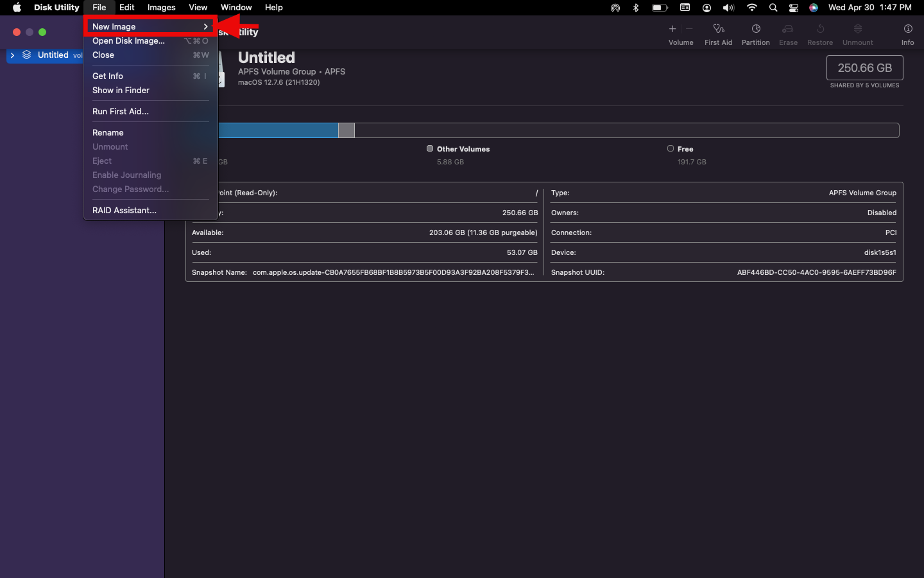Click the Info icon in toolbar
The width and height of the screenshot is (924, 578).
pyautogui.click(x=907, y=29)
